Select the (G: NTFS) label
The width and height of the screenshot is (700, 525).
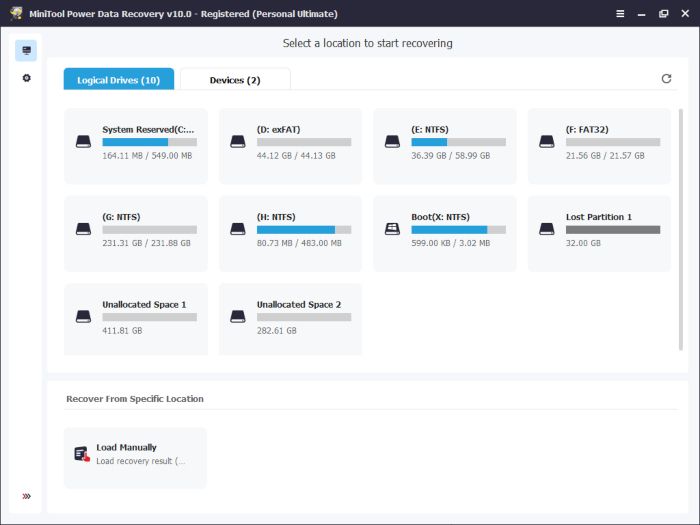pyautogui.click(x=121, y=217)
